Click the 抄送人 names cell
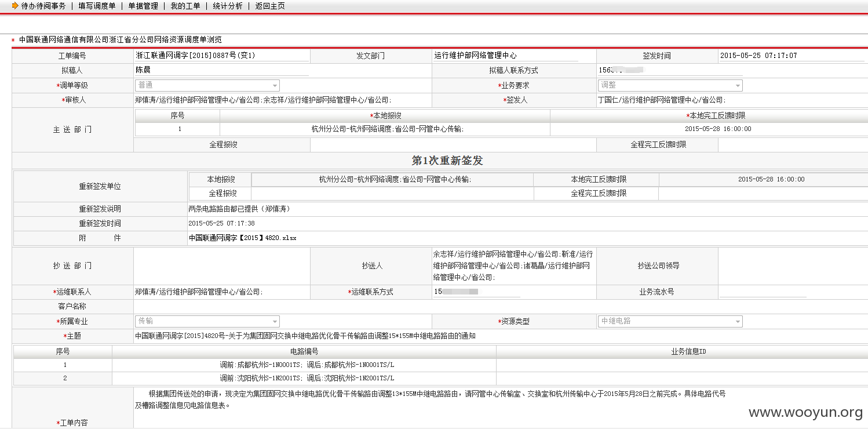Viewport: 868px width, 429px height. point(514,266)
